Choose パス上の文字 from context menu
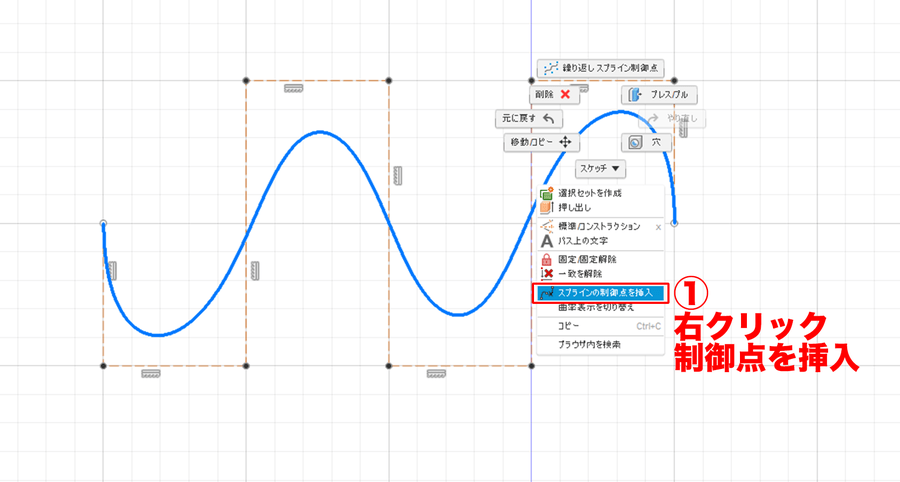Viewport: 900px width, 482px height. click(x=600, y=241)
